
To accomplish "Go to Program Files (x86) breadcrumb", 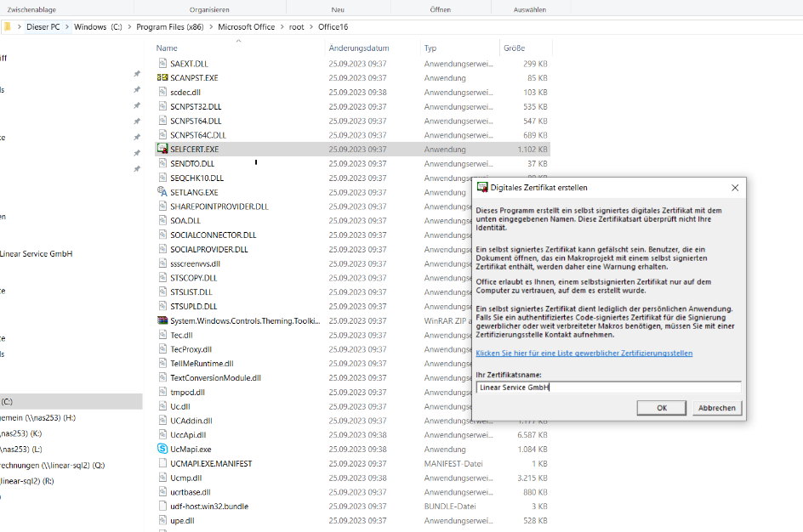I will pyautogui.click(x=170, y=26).
